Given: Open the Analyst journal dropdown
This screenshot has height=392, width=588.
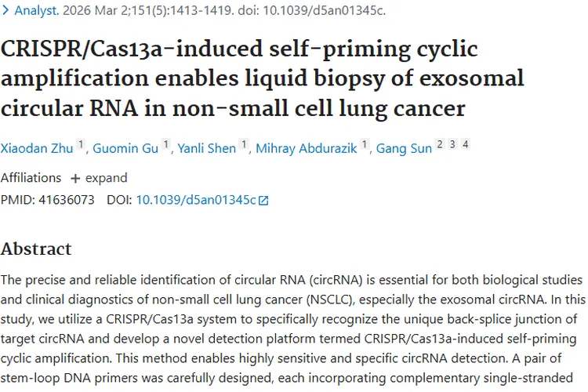Looking at the screenshot, I should [32, 11].
